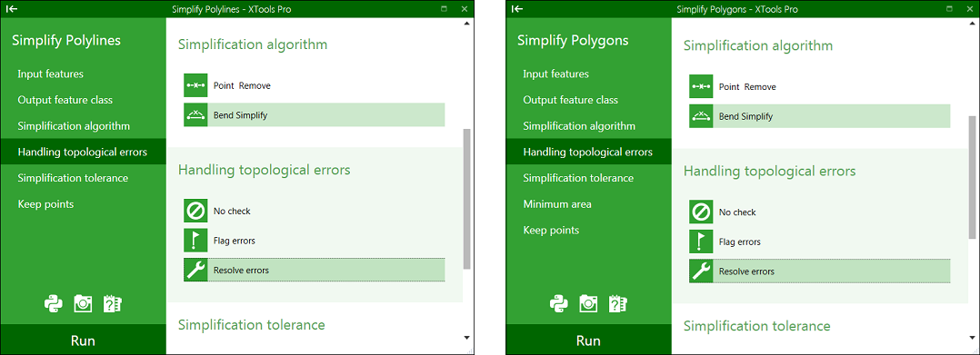Select Point Remove label in Simplify Polygons
The image size is (980, 355).
[x=747, y=87]
